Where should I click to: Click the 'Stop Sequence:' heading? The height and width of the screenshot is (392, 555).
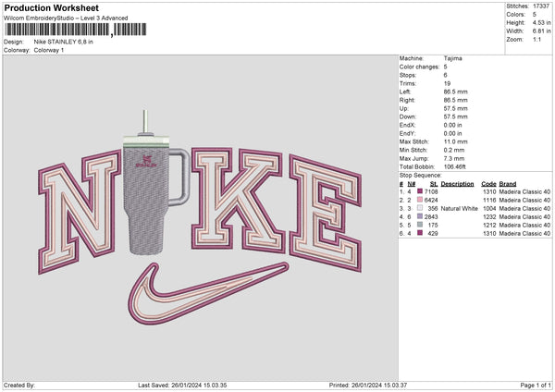[x=421, y=175]
